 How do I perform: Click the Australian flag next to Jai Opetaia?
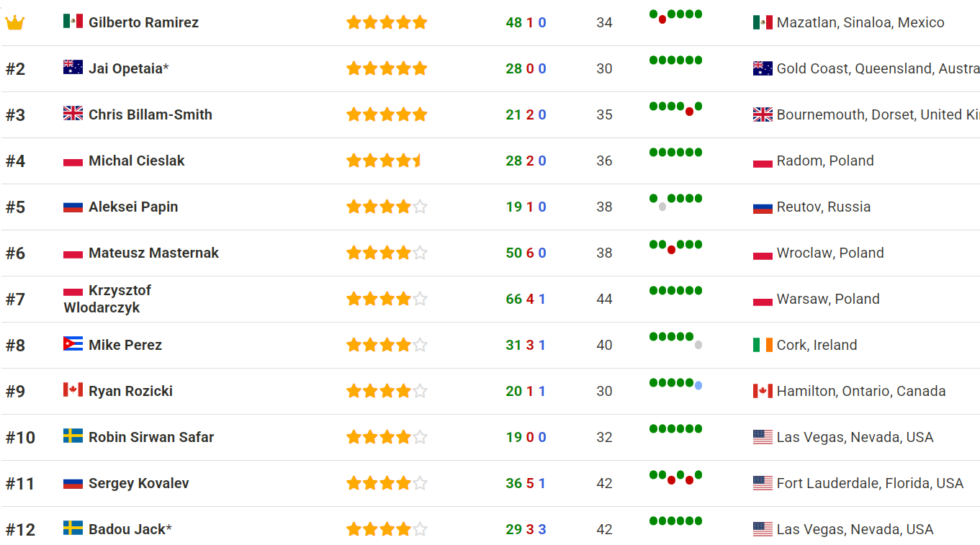[73, 68]
